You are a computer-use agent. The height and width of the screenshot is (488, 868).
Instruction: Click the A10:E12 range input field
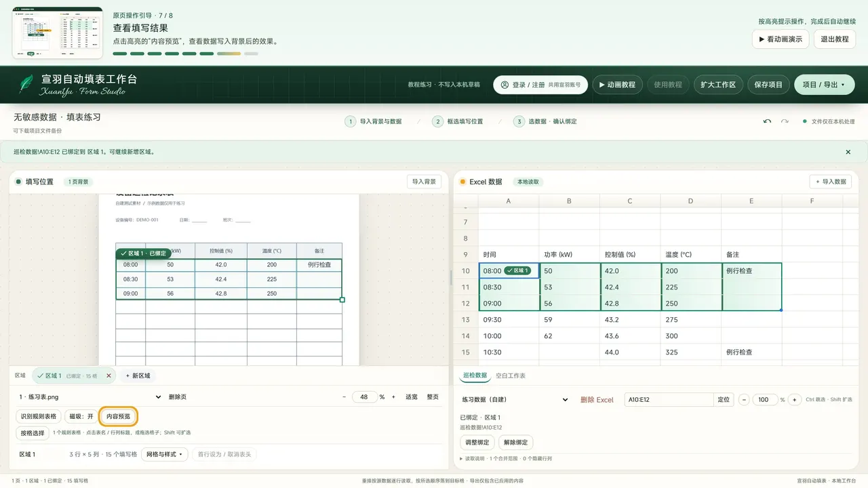click(x=669, y=400)
